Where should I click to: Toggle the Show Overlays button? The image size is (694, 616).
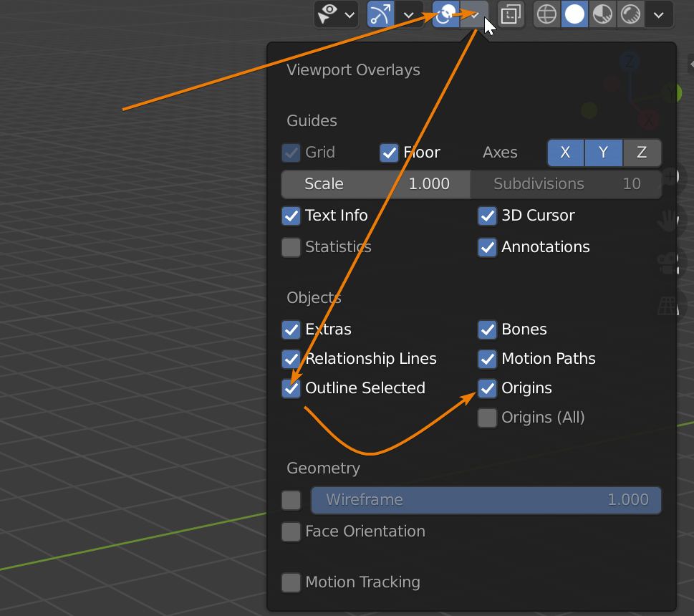[445, 14]
